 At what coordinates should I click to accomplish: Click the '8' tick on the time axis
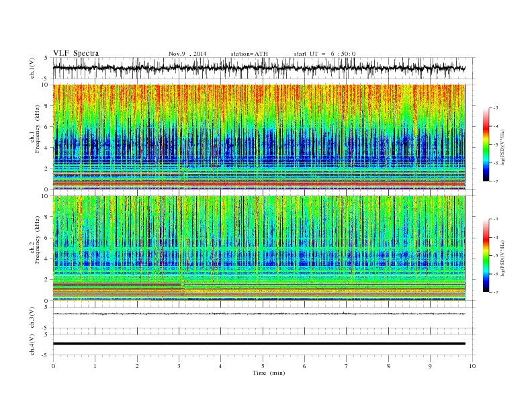(388, 366)
